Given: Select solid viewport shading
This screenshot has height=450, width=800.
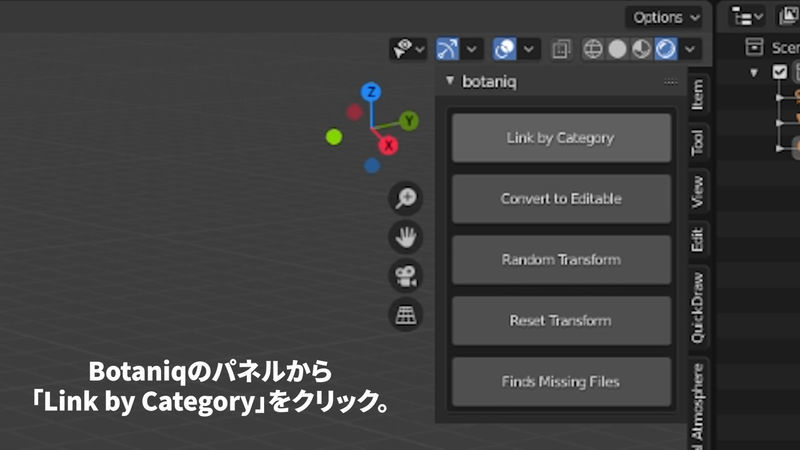Looking at the screenshot, I should coord(617,49).
